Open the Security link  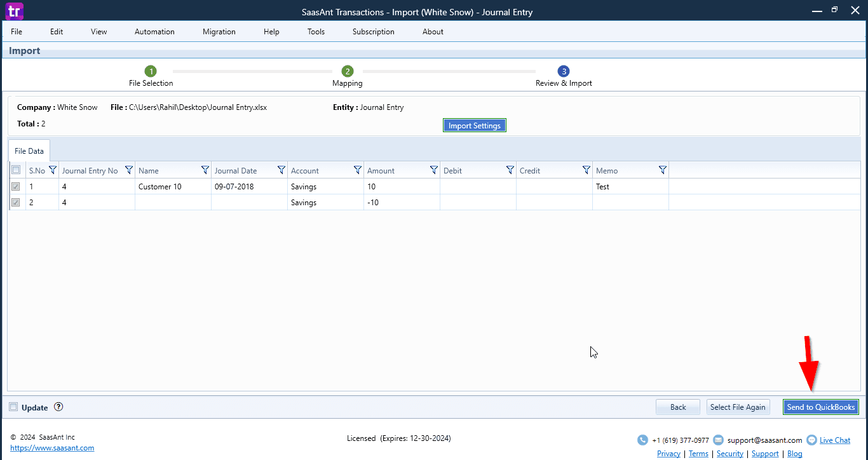[x=730, y=454]
